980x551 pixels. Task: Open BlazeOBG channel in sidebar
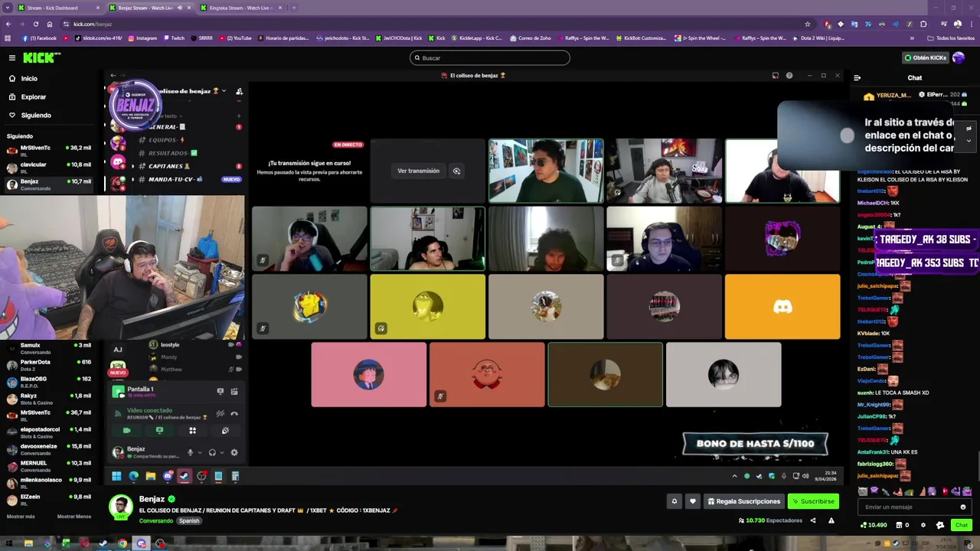(x=50, y=382)
